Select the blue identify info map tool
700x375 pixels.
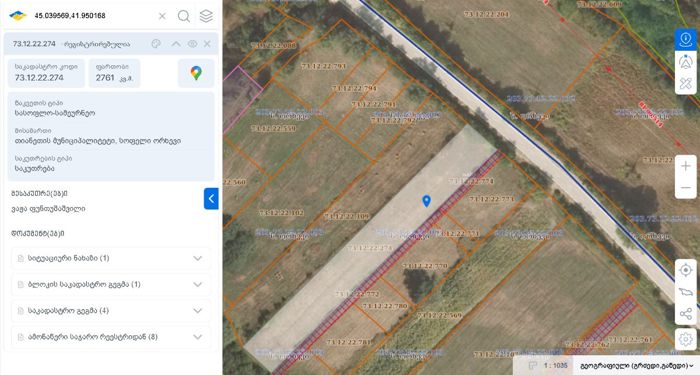(686, 40)
